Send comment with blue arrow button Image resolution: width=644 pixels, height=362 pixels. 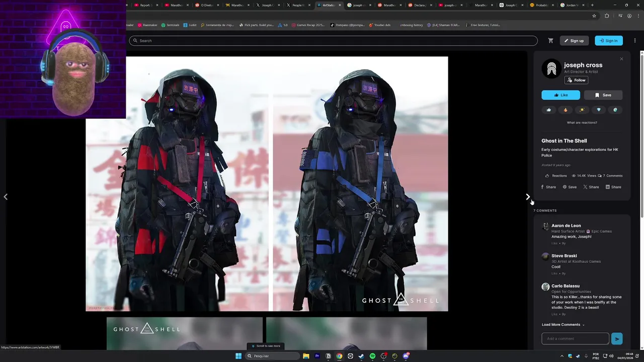click(x=617, y=339)
